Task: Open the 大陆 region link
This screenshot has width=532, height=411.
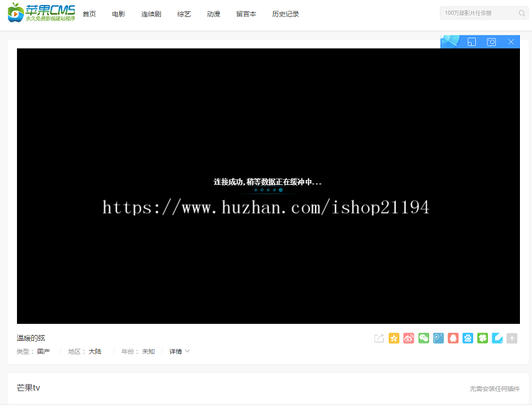Action: (95, 351)
